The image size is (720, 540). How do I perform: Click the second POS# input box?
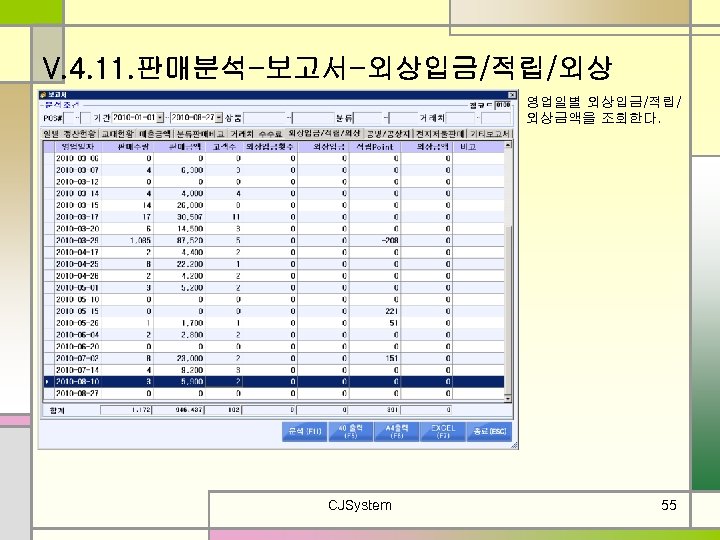pos(85,118)
